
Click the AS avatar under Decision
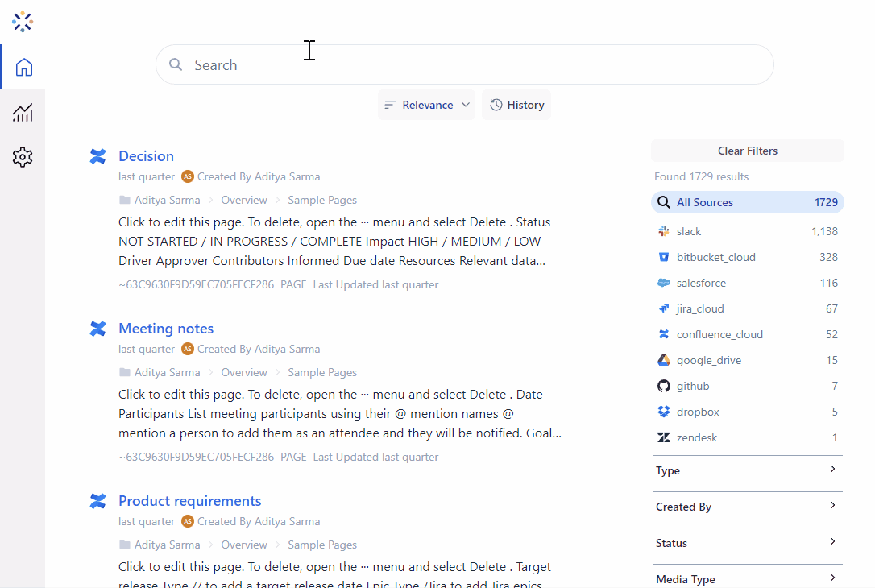click(188, 176)
